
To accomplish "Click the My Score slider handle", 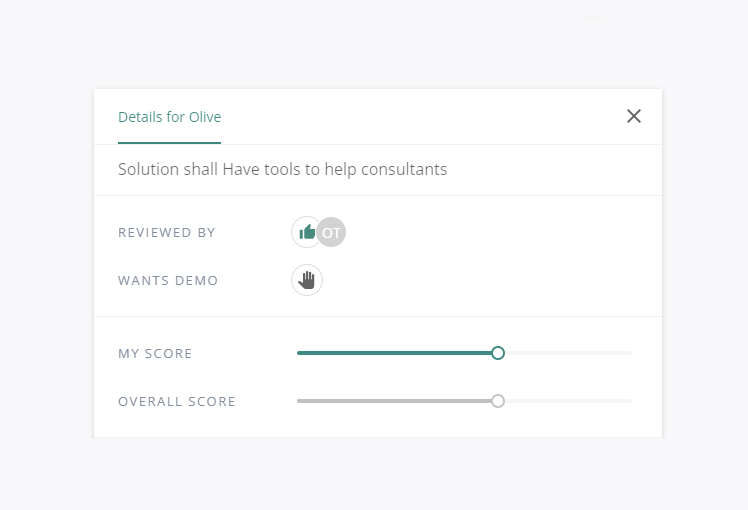I will pos(498,353).
